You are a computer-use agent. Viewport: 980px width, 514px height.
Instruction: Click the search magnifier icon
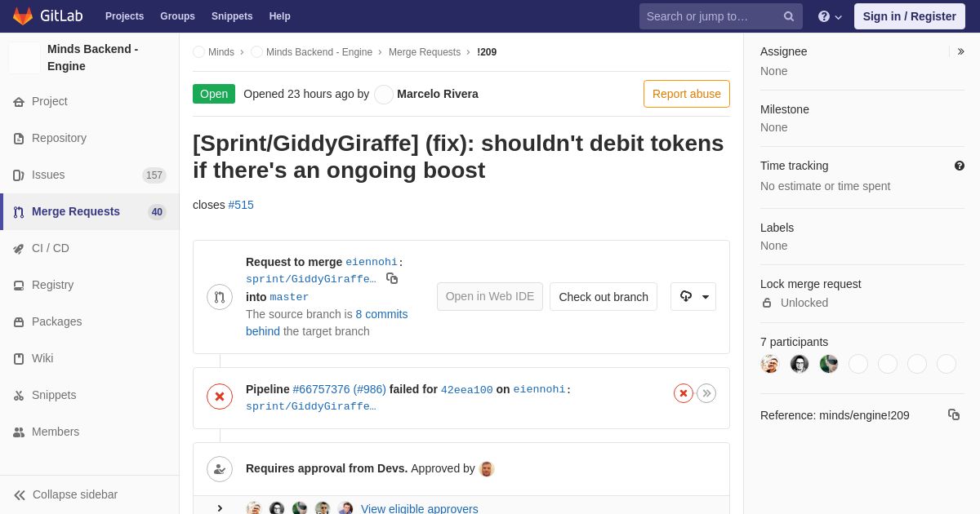(789, 16)
